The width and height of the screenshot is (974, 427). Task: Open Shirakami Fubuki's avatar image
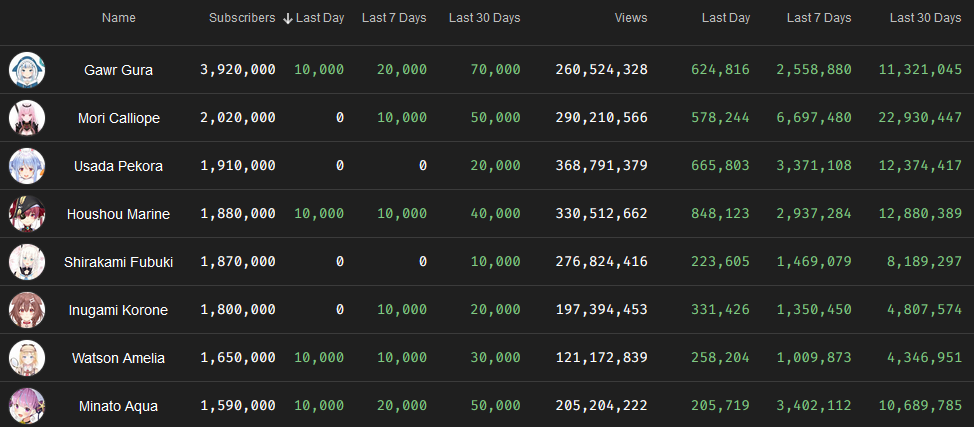(27, 262)
